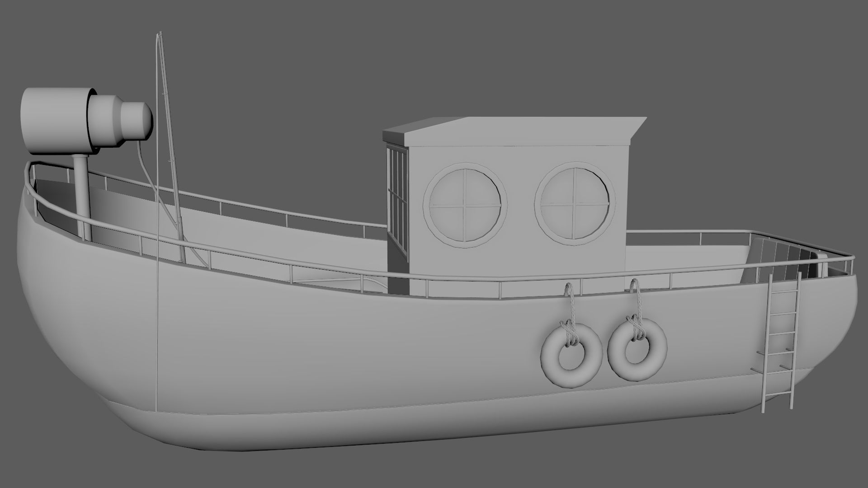This screenshot has width=868, height=488.
Task: Pick the tall mast pole
Action: [x=171, y=147]
